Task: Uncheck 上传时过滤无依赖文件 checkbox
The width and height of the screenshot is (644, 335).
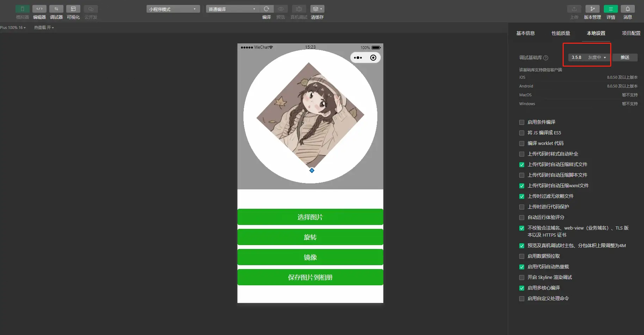Action: click(522, 196)
